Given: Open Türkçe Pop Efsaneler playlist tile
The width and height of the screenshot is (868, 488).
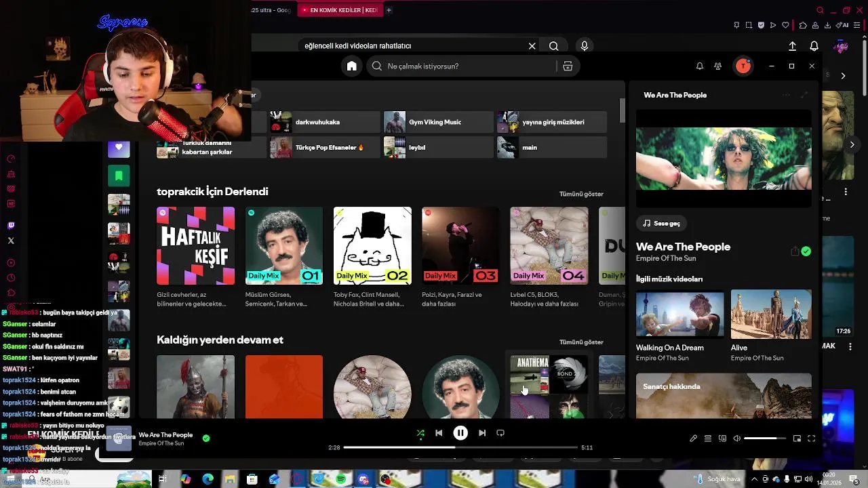Looking at the screenshot, I should pos(325,147).
